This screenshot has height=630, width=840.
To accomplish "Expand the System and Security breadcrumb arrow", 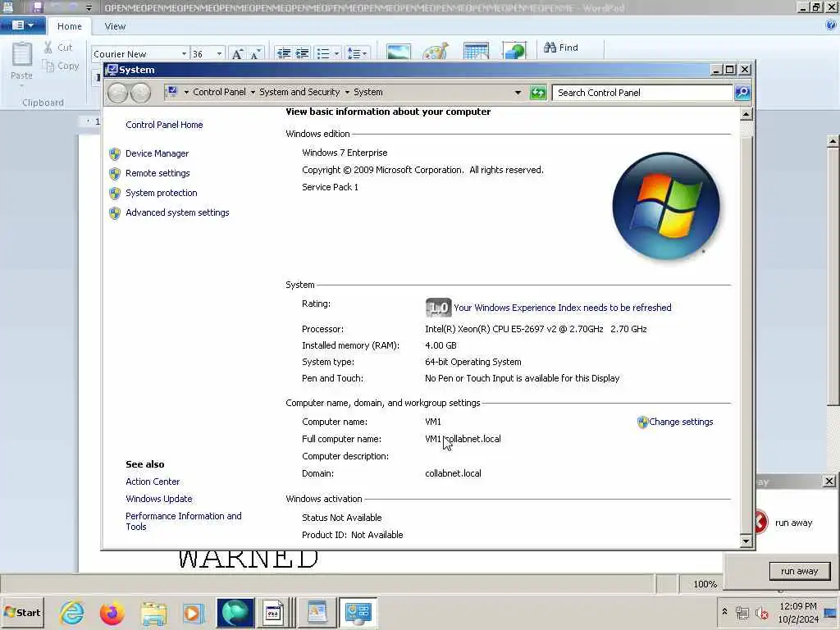I will pyautogui.click(x=347, y=92).
